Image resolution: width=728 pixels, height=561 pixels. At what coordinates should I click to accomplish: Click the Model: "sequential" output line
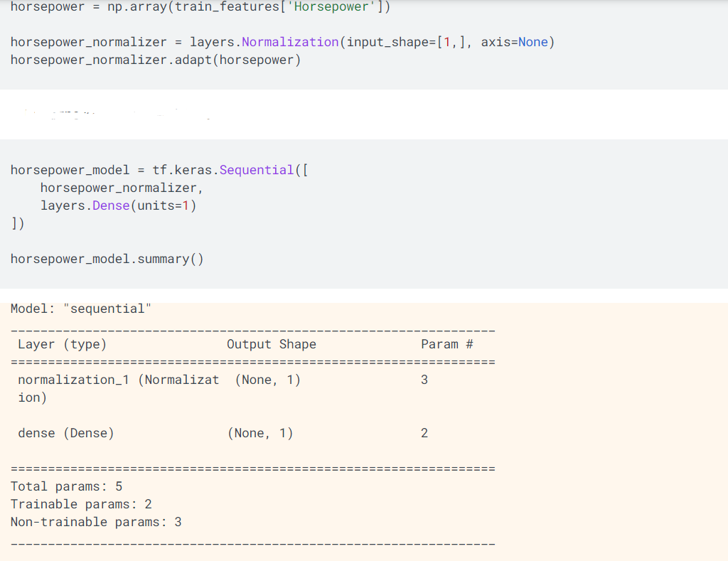click(x=80, y=309)
